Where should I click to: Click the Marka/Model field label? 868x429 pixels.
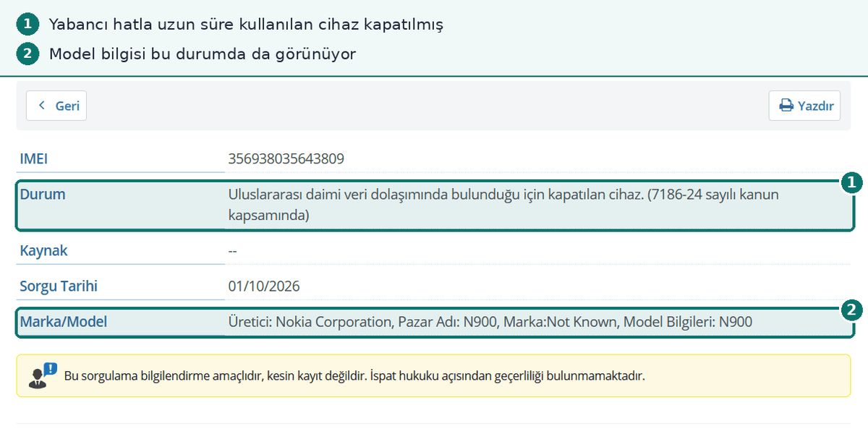[64, 322]
